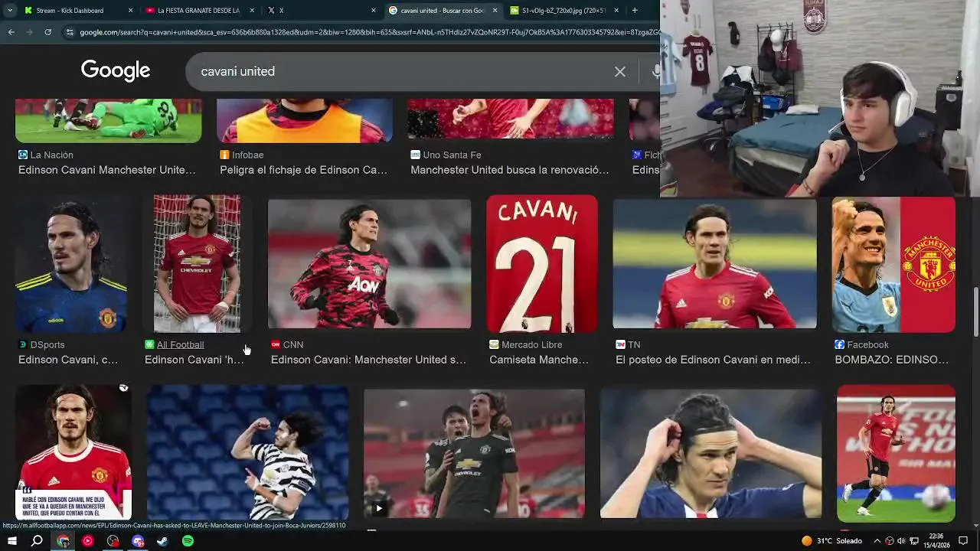Close the Stream - Kick Dashboard tab
This screenshot has height=551, width=980.
[130, 11]
